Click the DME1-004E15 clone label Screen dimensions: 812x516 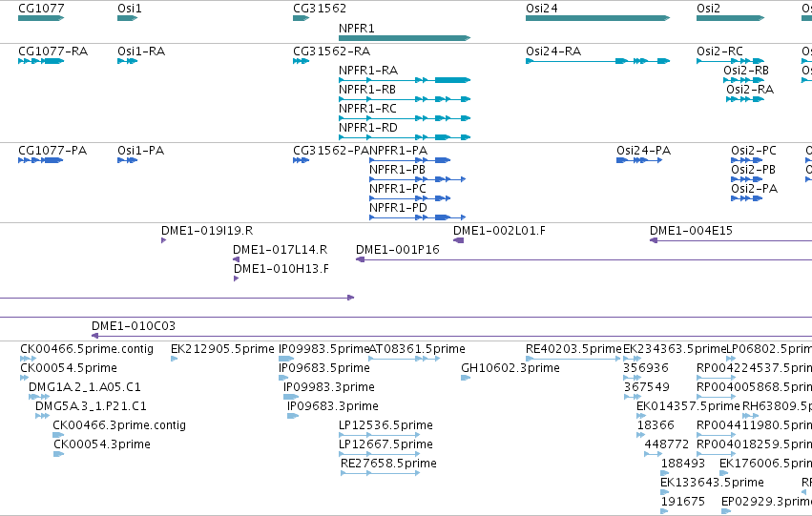point(692,231)
